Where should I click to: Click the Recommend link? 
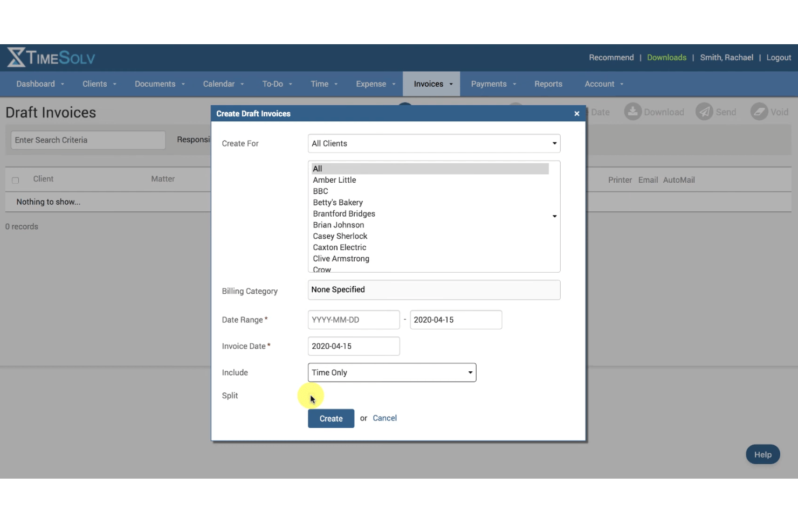point(611,58)
